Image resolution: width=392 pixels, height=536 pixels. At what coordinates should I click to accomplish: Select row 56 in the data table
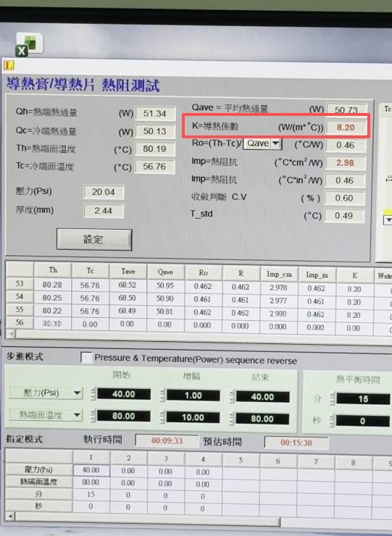(20, 323)
